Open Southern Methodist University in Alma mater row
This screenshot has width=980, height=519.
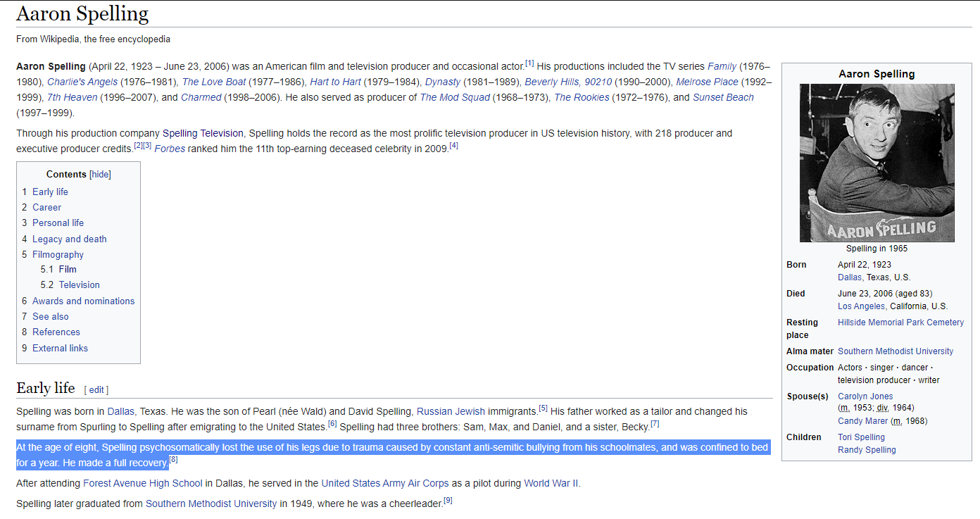(x=896, y=351)
